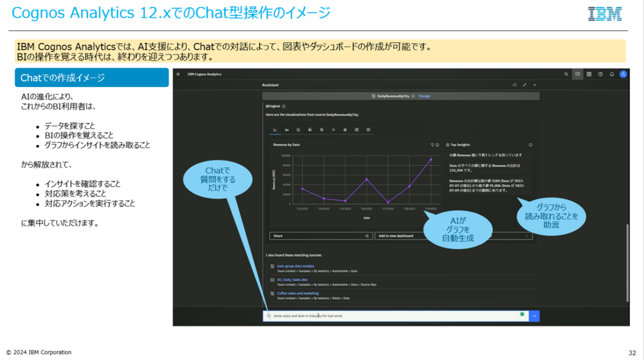Open the help question mark icon
Screen dimensions: 644x360
[600, 74]
